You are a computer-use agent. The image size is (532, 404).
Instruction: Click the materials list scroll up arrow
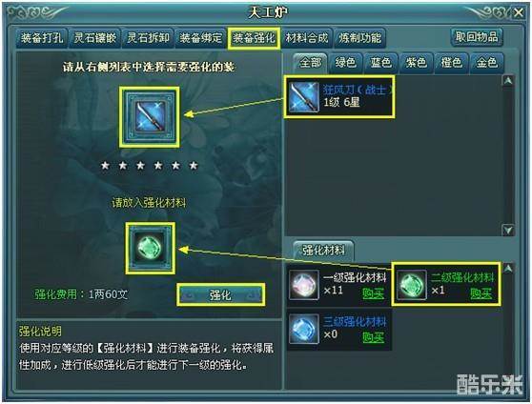508,269
